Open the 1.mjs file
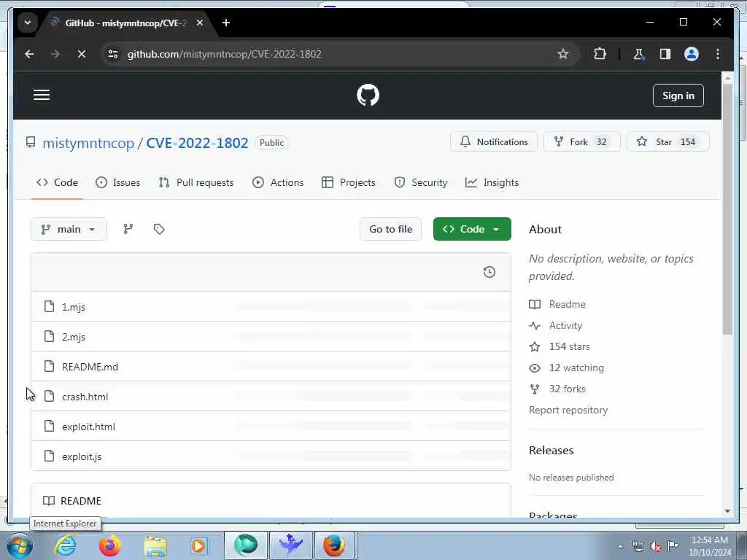The image size is (747, 560). (74, 307)
